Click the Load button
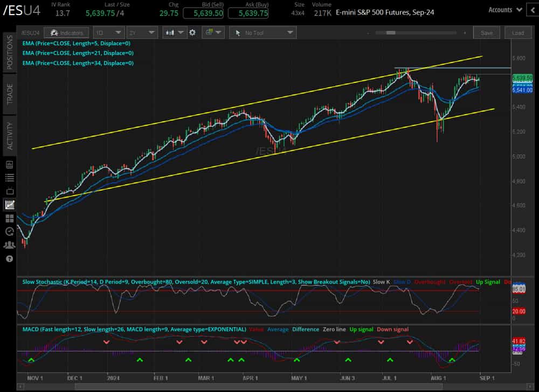539x392 pixels. [x=517, y=32]
